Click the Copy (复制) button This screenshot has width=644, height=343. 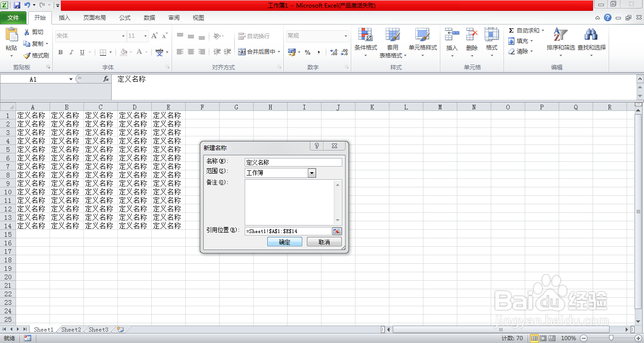pos(33,43)
